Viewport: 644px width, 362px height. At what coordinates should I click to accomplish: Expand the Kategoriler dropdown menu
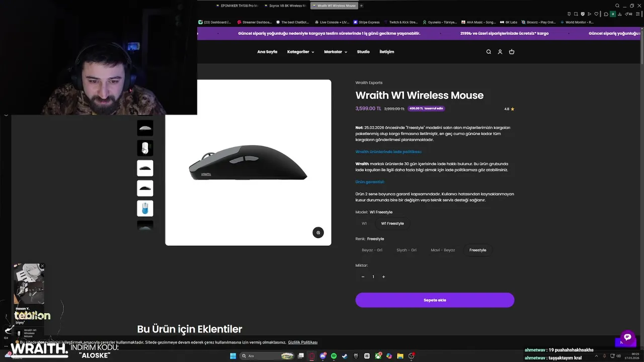[300, 52]
